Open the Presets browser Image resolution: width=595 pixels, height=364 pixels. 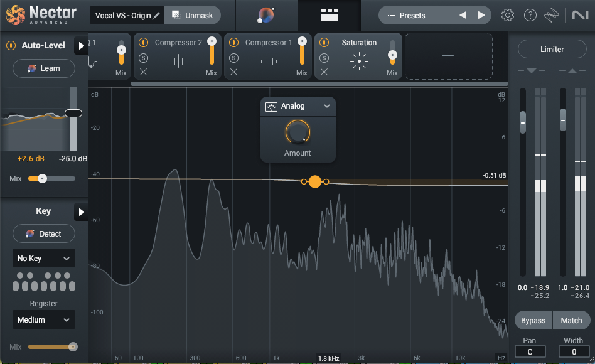coord(412,16)
